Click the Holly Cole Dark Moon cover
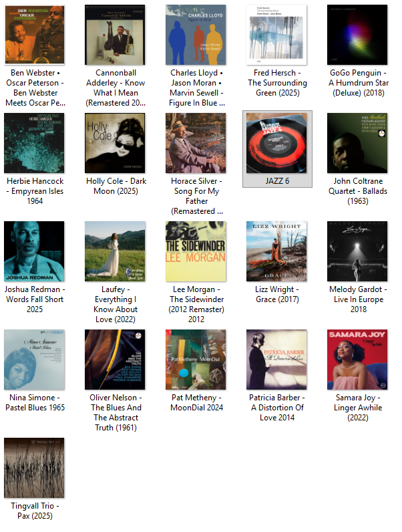The width and height of the screenshot is (402, 532). (x=115, y=143)
